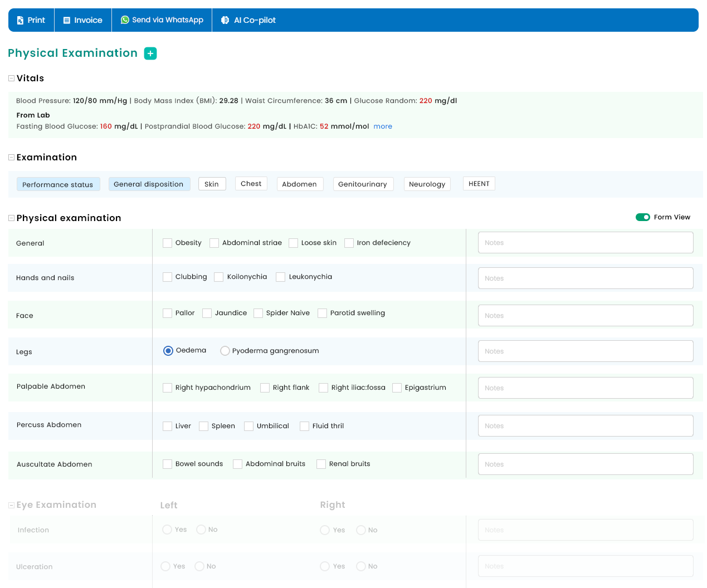Screen dimensions: 707x588
Task: Collapse the Physical examination section
Action: [x=11, y=218]
